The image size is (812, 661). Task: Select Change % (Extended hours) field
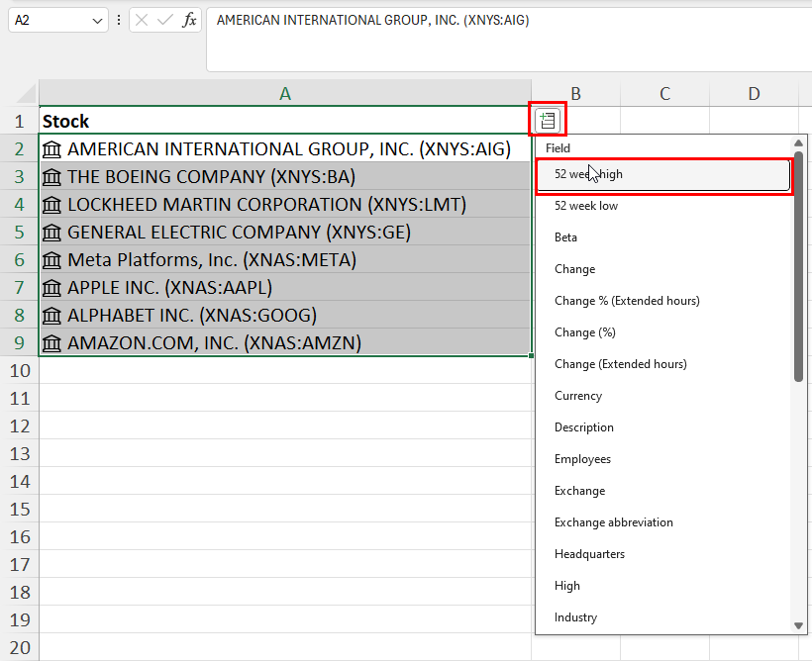pyautogui.click(x=664, y=301)
